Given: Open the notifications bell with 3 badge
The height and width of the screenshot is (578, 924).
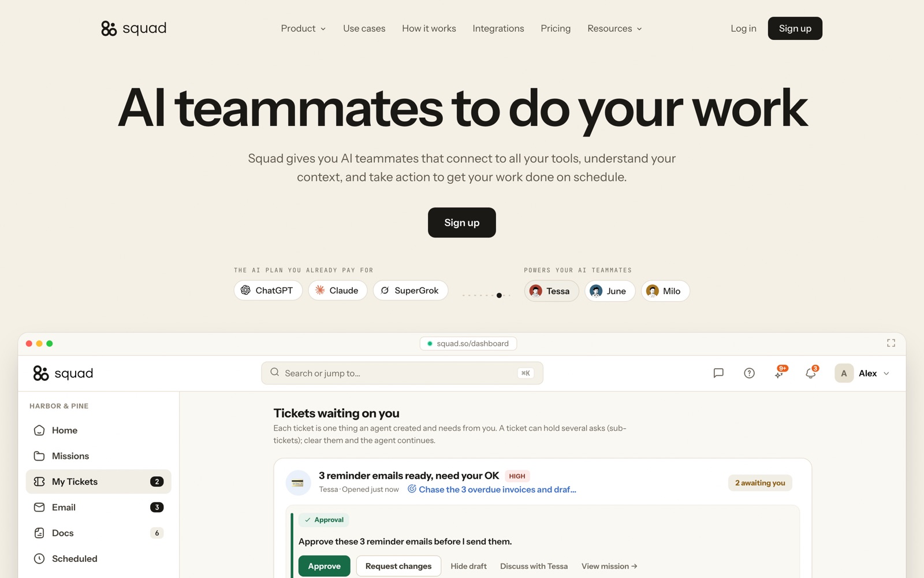Looking at the screenshot, I should 811,373.
